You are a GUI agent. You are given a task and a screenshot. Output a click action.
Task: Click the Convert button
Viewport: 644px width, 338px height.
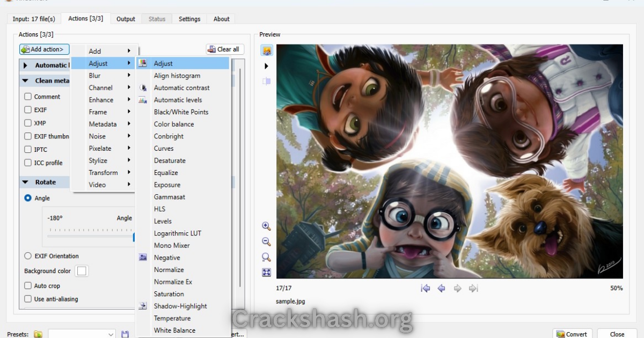[573, 334]
